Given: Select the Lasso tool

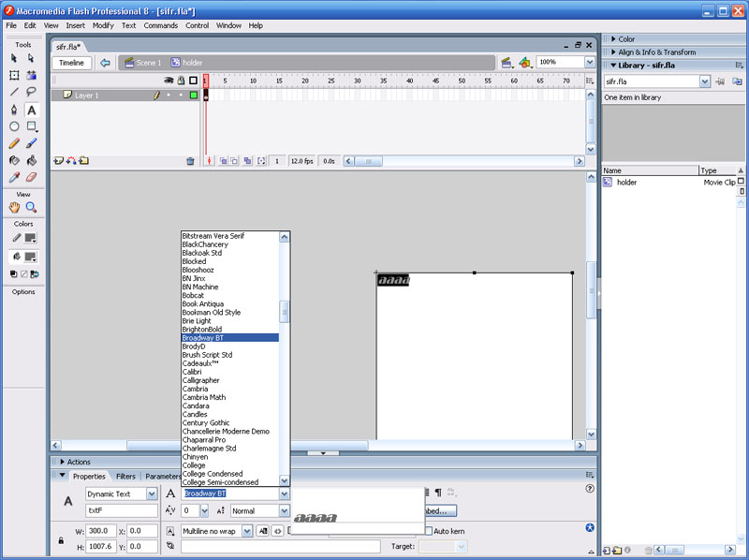Looking at the screenshot, I should coord(31,92).
